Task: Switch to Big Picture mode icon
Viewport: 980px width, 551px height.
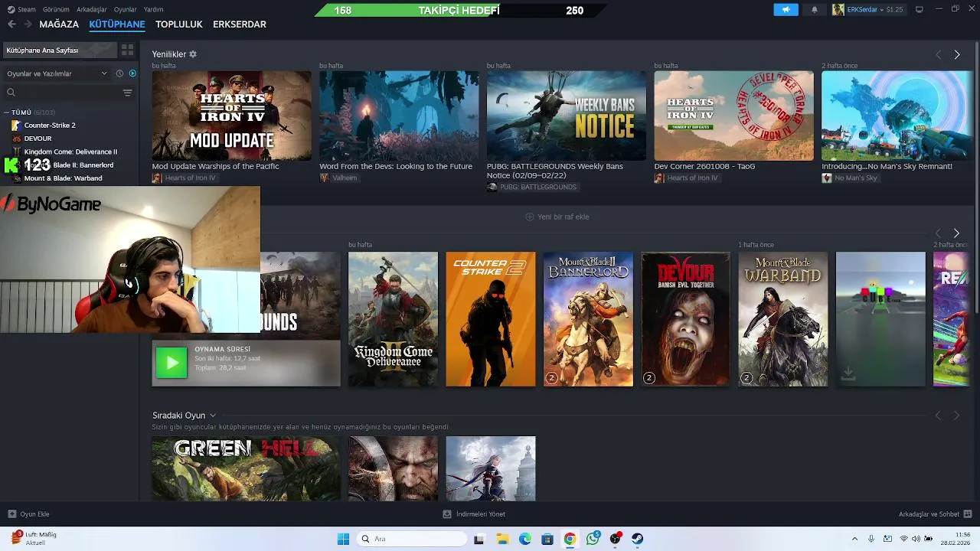Action: [x=920, y=9]
